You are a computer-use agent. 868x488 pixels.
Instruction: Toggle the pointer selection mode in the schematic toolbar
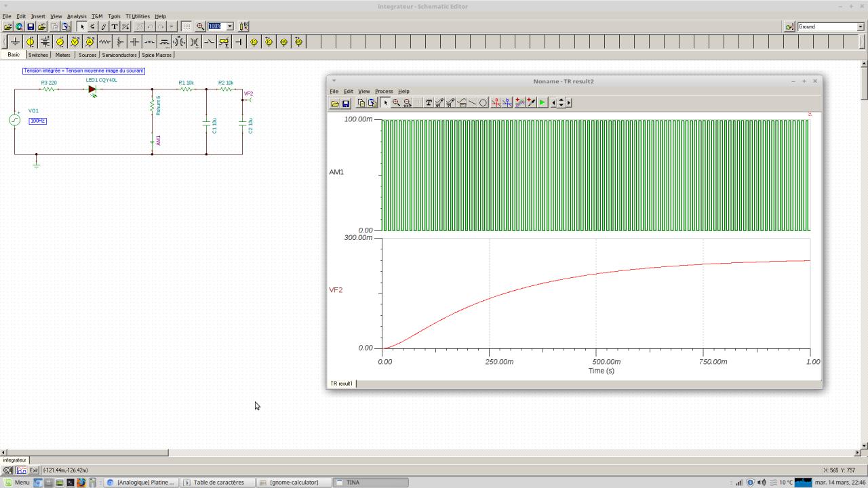[81, 26]
